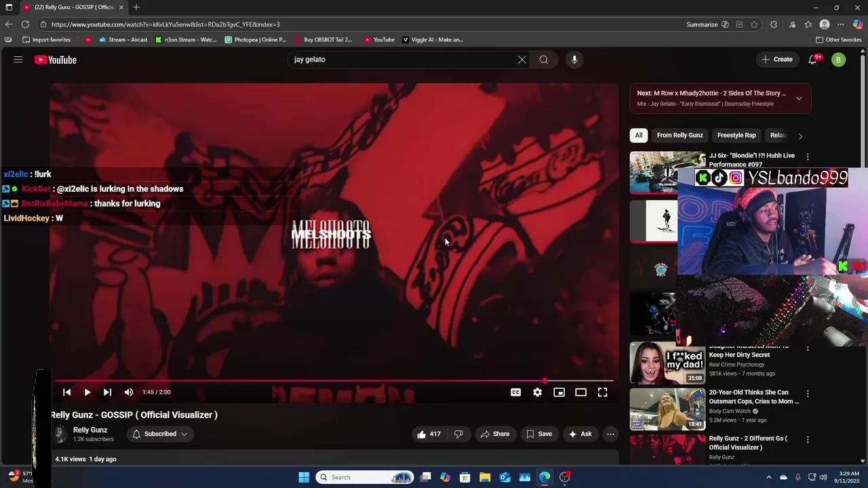The height and width of the screenshot is (488, 868).
Task: Open OBS Studio from taskbar
Action: [565, 477]
